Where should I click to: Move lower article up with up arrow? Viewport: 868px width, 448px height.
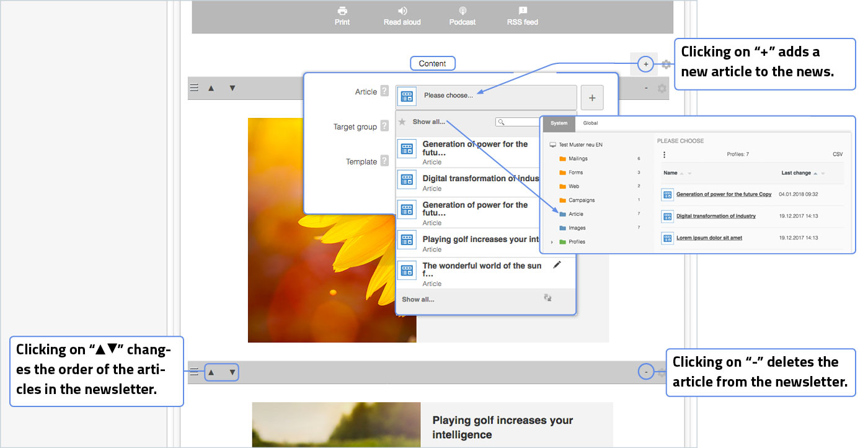211,372
